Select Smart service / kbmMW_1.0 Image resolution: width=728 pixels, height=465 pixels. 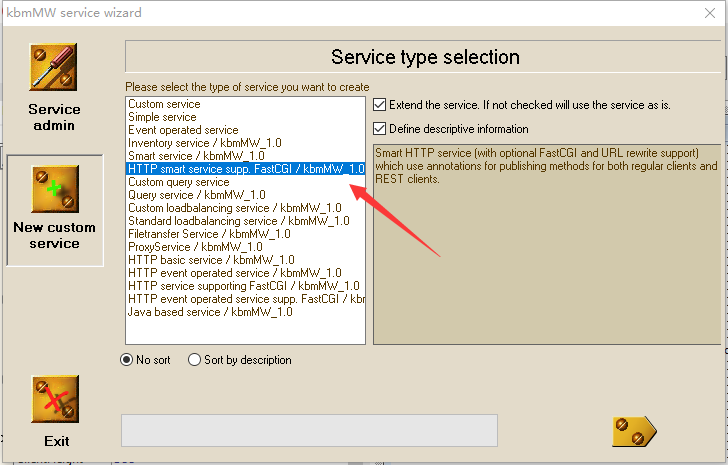pos(245,156)
